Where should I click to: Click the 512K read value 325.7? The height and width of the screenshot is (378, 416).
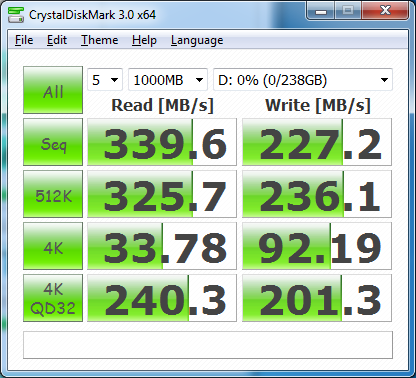(x=162, y=194)
